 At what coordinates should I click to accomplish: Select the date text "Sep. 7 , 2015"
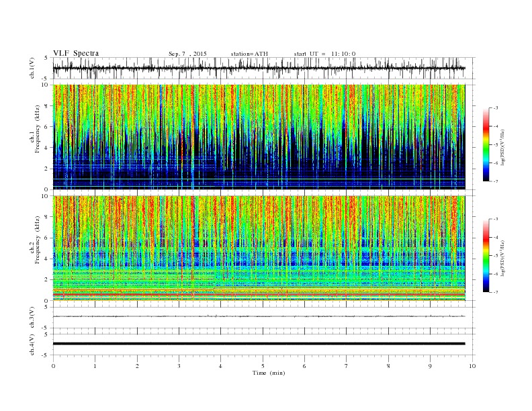click(187, 54)
